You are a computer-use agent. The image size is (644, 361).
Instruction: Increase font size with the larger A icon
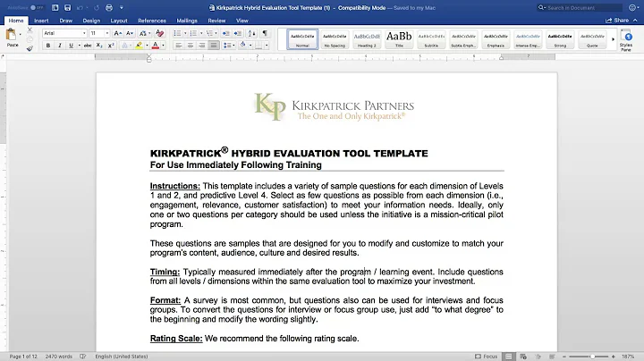pos(117,33)
